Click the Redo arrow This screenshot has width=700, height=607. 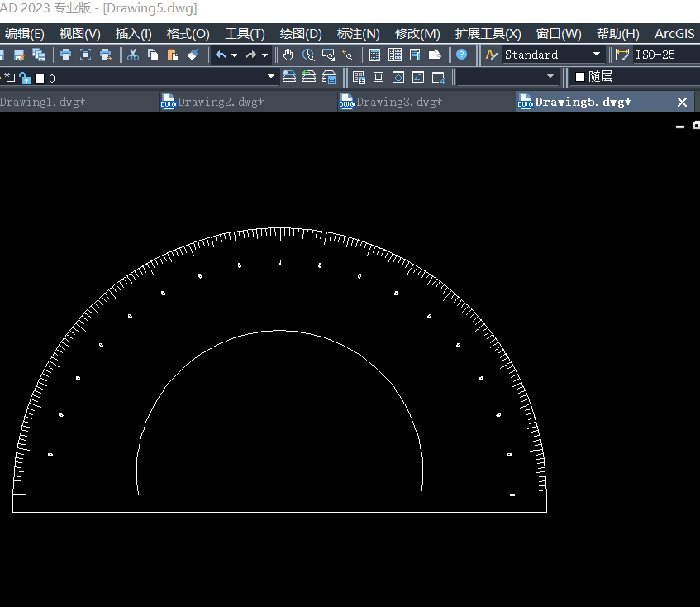click(251, 55)
